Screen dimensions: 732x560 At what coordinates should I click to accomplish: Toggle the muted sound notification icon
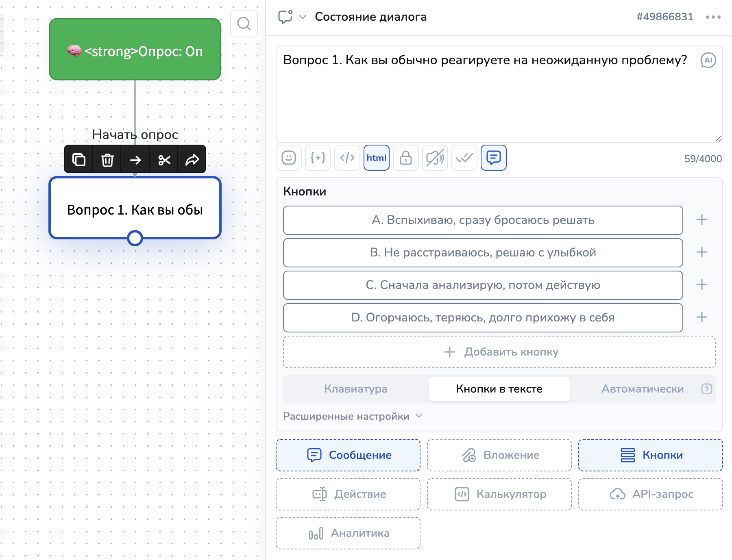point(435,158)
